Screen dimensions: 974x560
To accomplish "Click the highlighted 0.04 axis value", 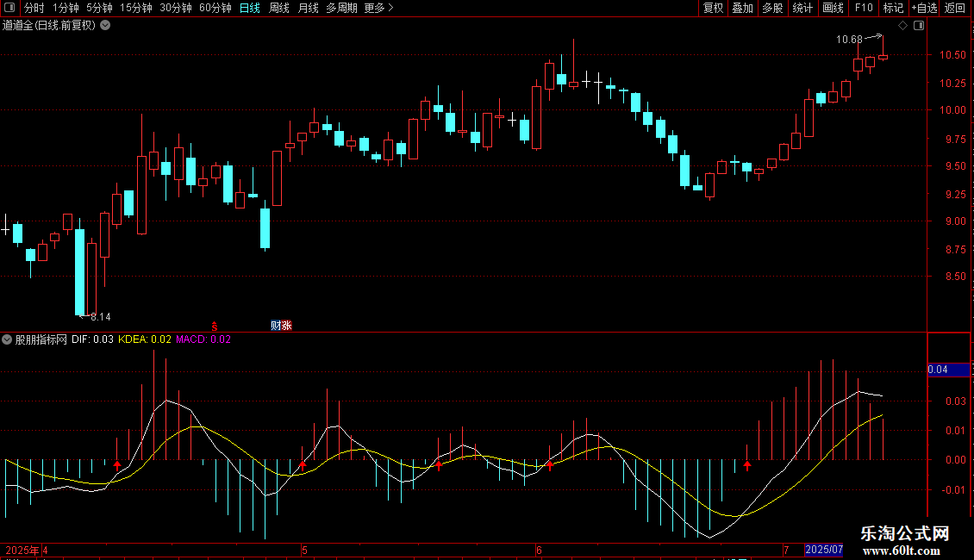I will tap(948, 370).
